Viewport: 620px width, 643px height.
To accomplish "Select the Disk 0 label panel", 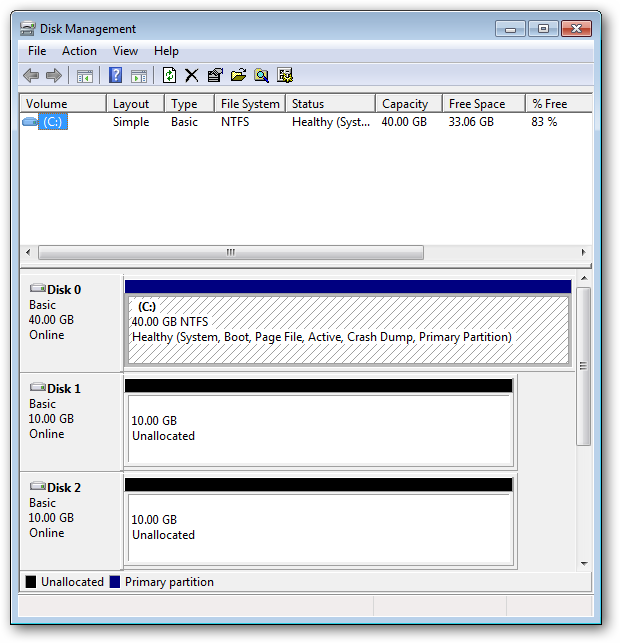I will point(71,323).
